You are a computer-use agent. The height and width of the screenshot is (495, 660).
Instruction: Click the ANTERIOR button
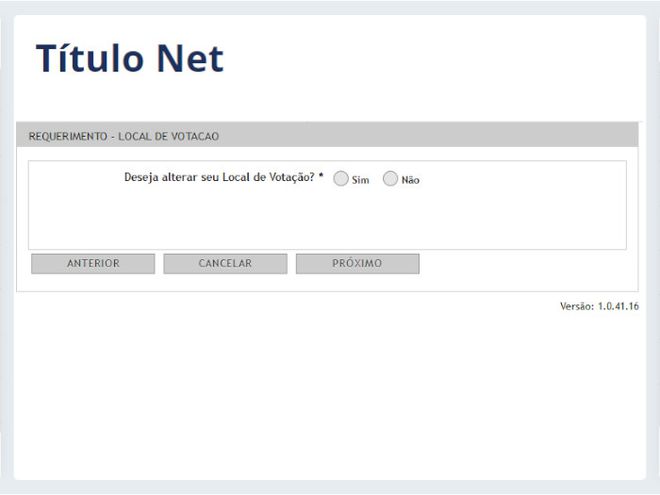[93, 263]
